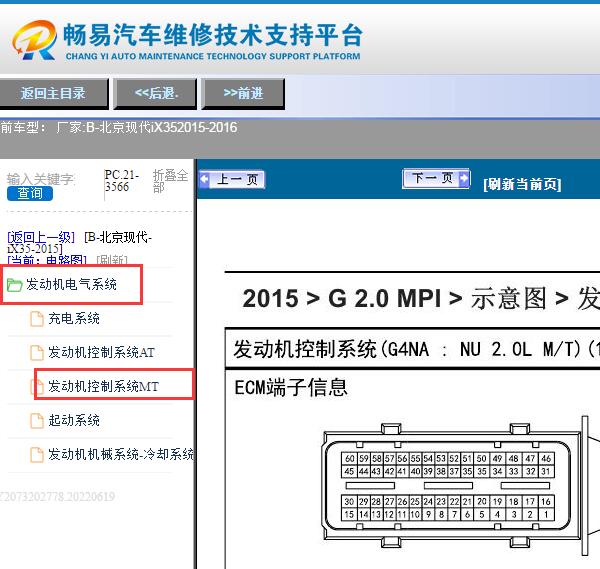The image size is (600, 569).
Task: Go back with the <<后退 button
Action: (x=156, y=93)
